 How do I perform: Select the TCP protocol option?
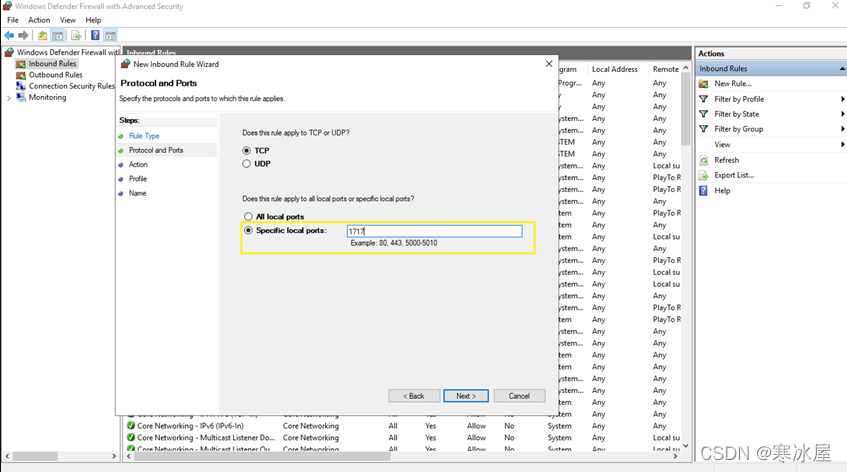[x=248, y=150]
